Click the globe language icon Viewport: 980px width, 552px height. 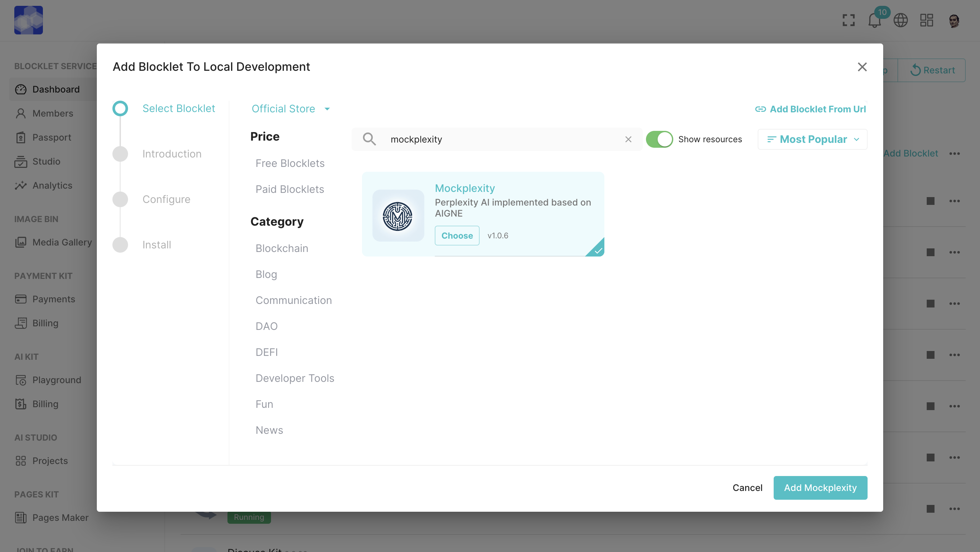click(x=900, y=20)
